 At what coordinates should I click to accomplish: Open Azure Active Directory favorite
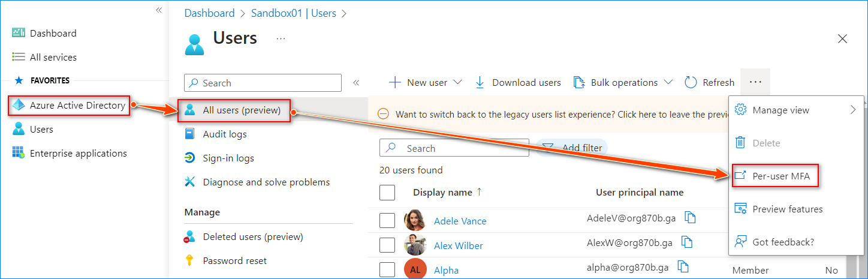(x=69, y=105)
